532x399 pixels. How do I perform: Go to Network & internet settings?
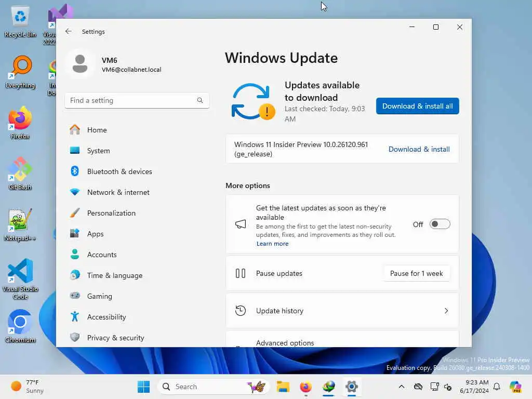pyautogui.click(x=137, y=192)
